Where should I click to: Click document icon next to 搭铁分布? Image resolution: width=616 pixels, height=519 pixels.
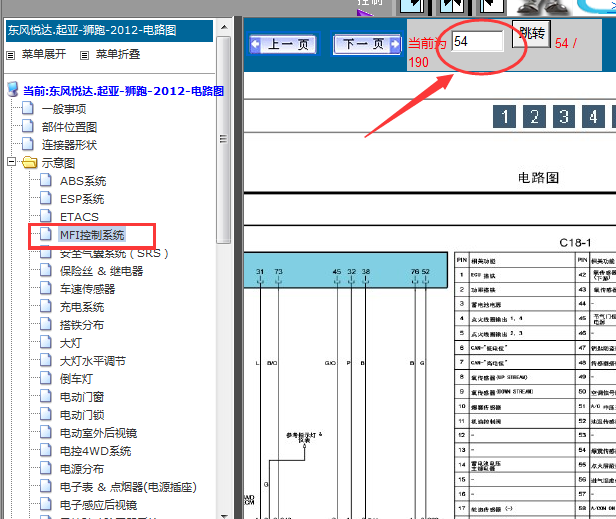pyautogui.click(x=46, y=324)
